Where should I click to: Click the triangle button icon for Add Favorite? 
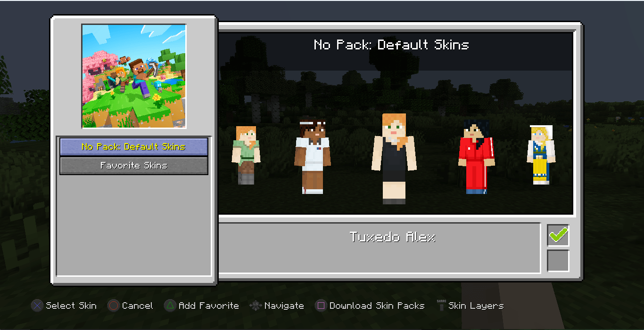pyautogui.click(x=170, y=306)
